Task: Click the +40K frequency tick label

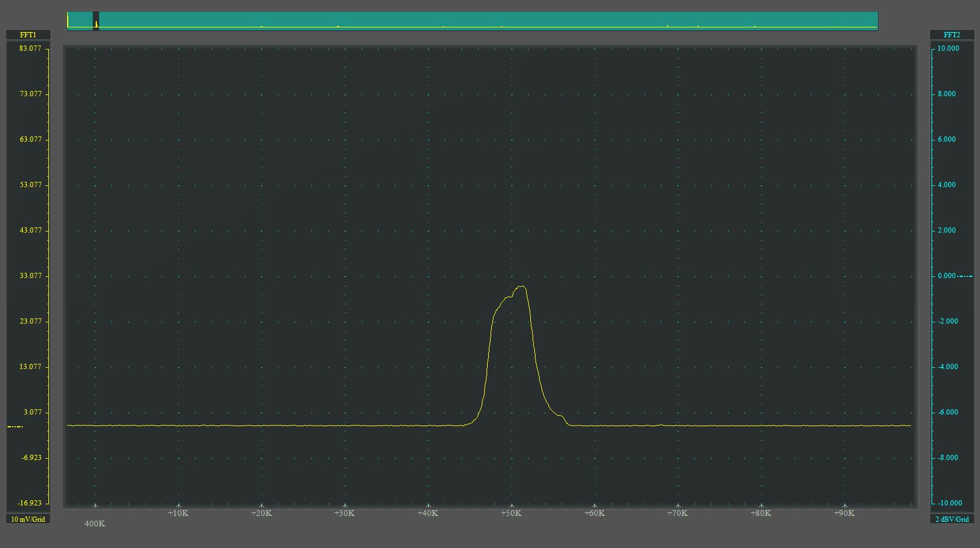Action: click(428, 513)
